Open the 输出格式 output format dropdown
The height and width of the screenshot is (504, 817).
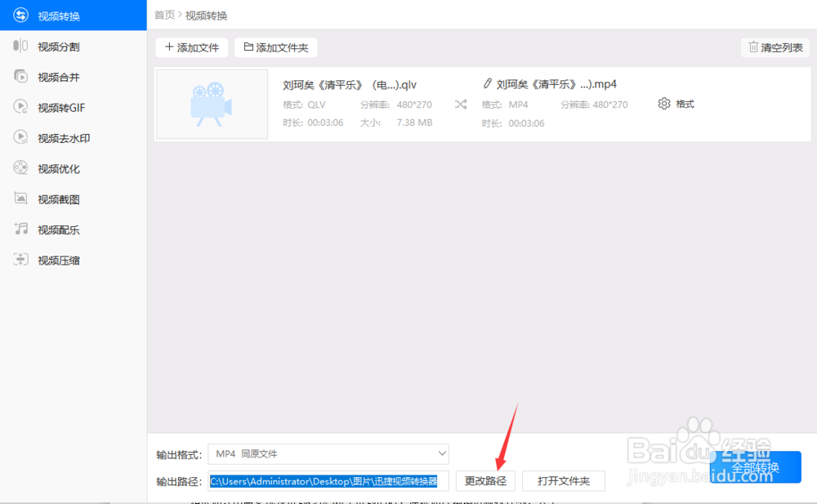coord(328,453)
